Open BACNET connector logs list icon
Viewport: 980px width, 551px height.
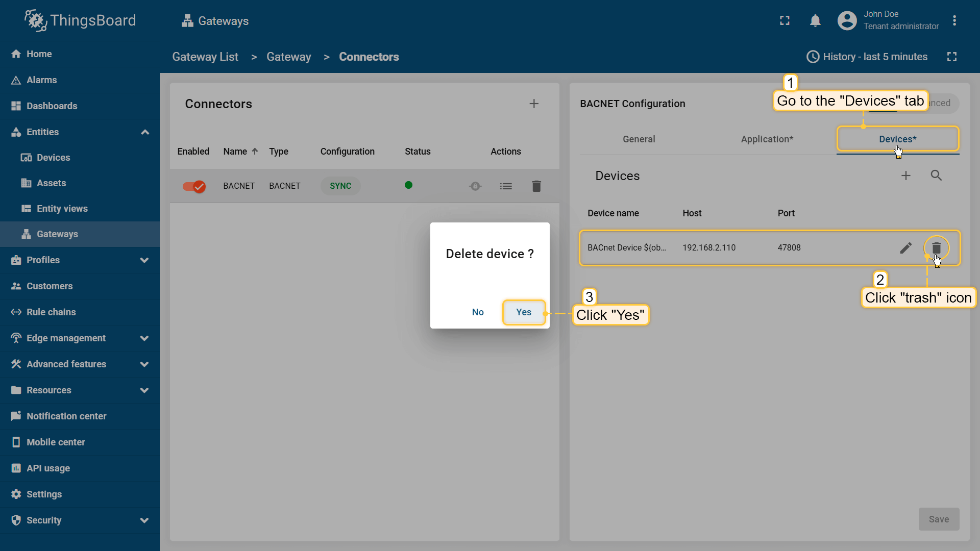[506, 186]
